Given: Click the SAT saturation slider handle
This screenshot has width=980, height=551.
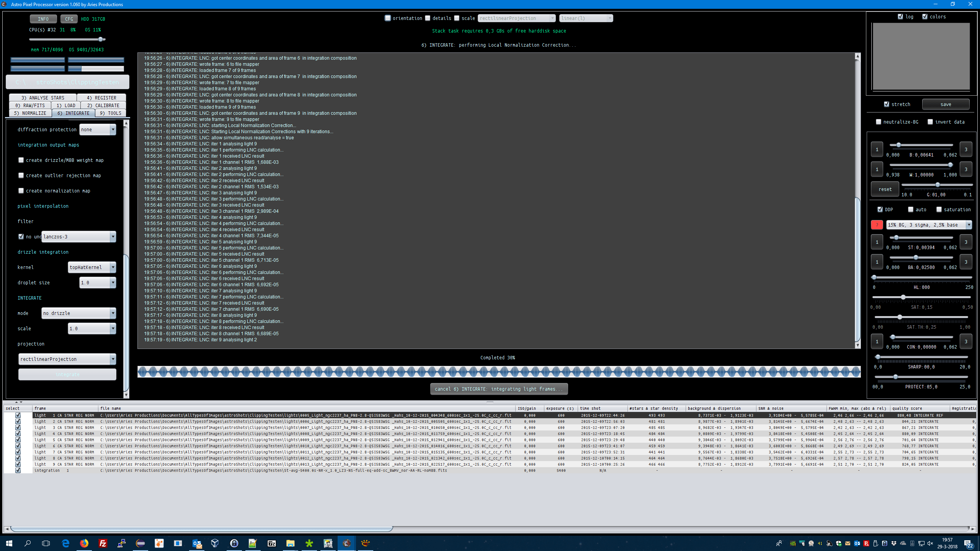Looking at the screenshot, I should click(903, 297).
